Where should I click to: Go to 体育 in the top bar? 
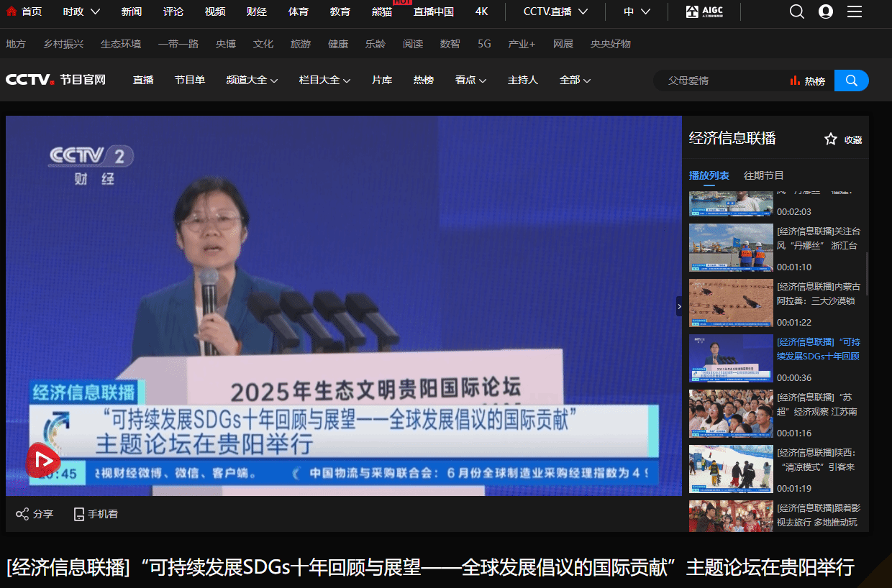(x=299, y=12)
